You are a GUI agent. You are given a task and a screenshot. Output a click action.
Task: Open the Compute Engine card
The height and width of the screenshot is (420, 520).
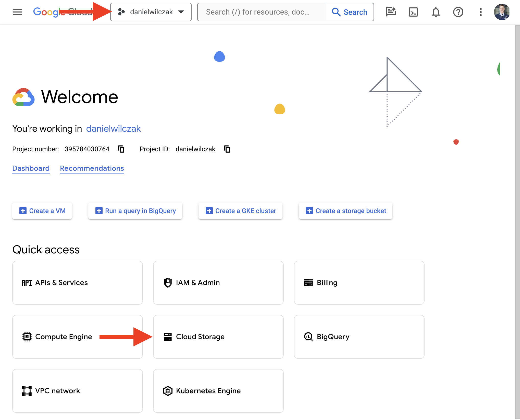pos(78,337)
